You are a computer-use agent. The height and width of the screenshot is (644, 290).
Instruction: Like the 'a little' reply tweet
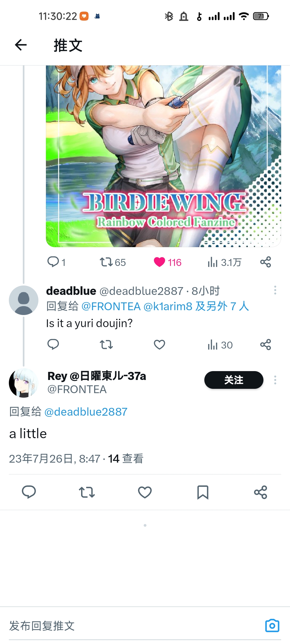click(145, 492)
